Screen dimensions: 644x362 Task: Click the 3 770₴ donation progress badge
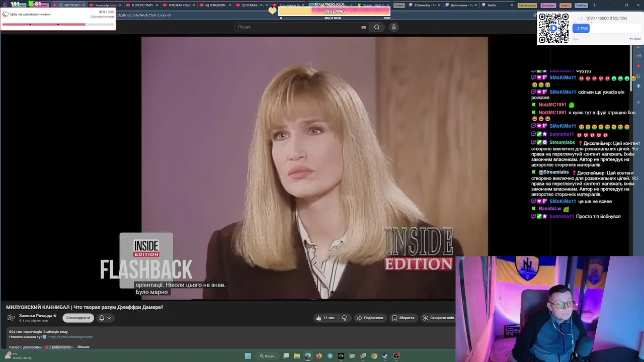[x=581, y=29]
